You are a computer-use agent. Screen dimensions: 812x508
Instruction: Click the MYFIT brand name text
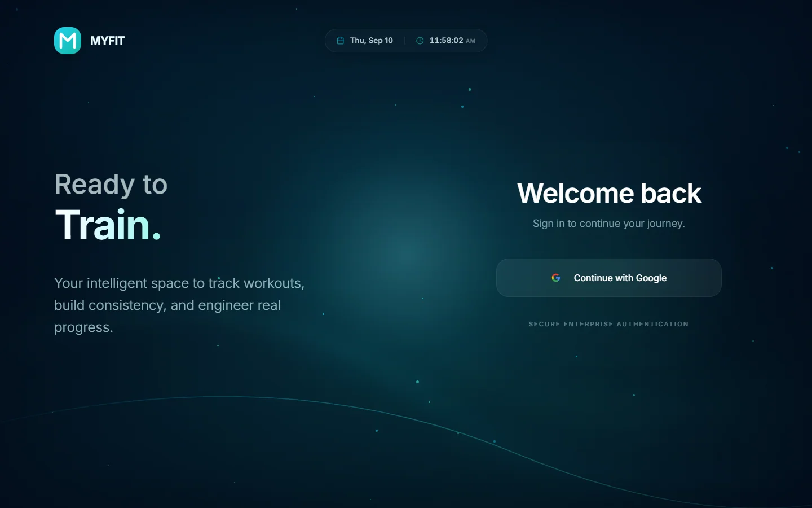click(x=107, y=41)
